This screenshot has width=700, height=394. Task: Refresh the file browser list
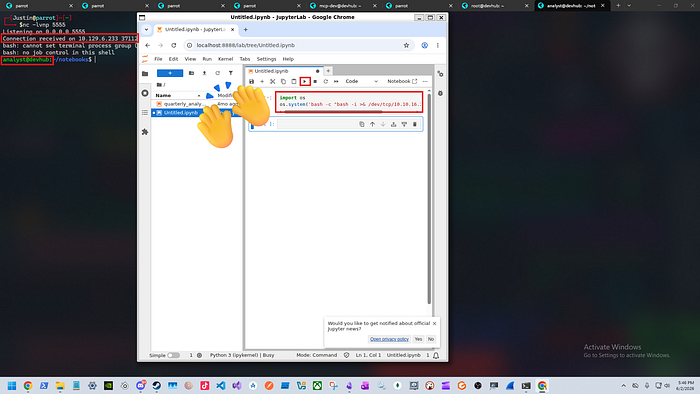tap(217, 73)
